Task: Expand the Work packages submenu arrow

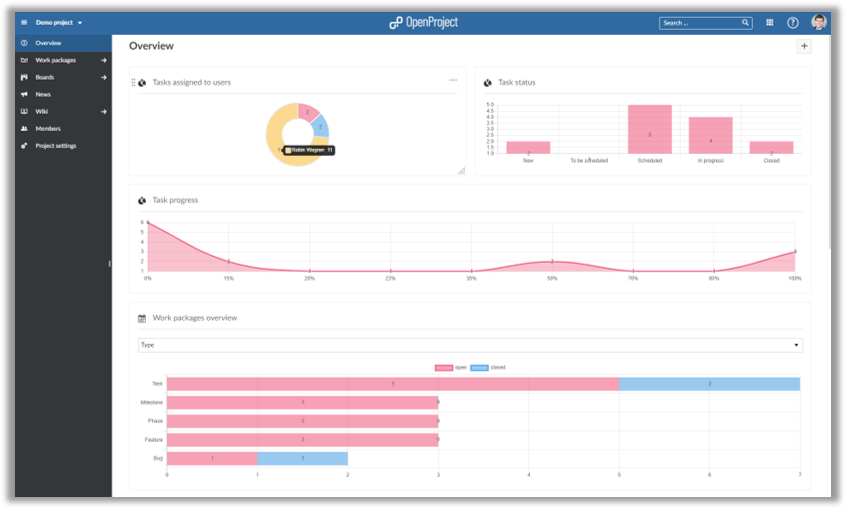Action: [104, 60]
